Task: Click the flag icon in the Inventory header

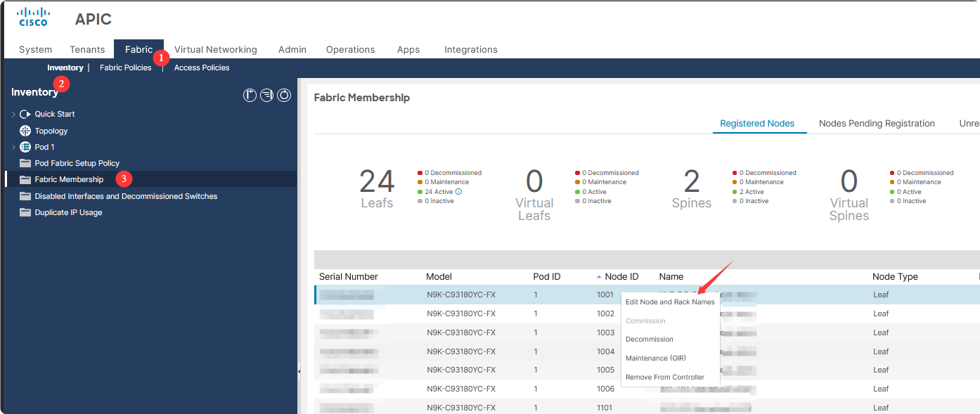Action: click(250, 95)
